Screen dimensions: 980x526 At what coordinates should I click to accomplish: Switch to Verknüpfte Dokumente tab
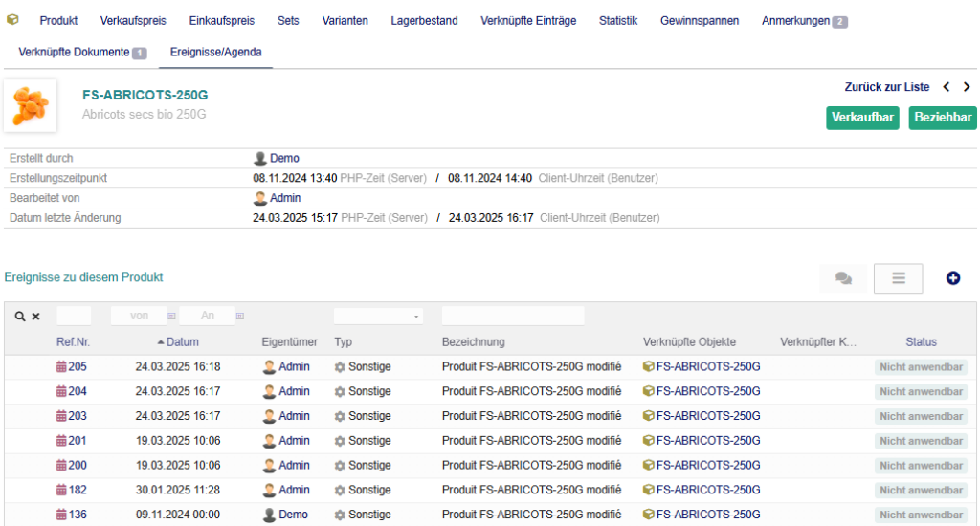(74, 52)
